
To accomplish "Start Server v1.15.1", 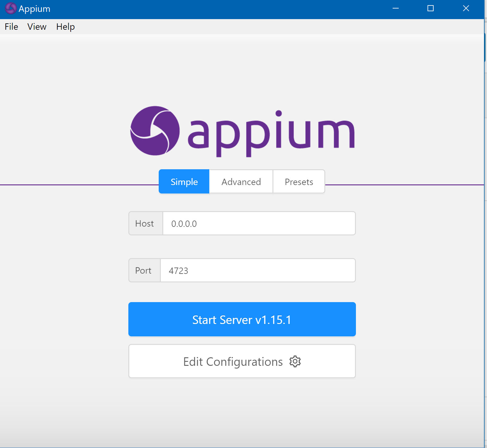I will click(242, 319).
